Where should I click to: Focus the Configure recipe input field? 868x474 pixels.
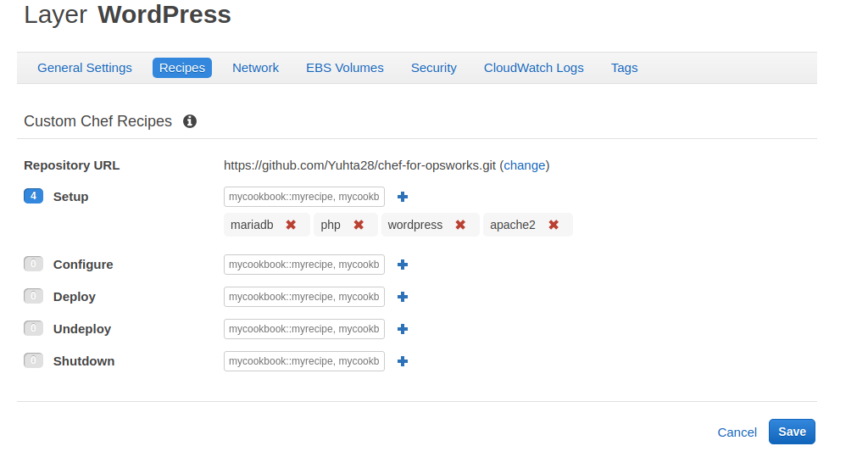(304, 265)
